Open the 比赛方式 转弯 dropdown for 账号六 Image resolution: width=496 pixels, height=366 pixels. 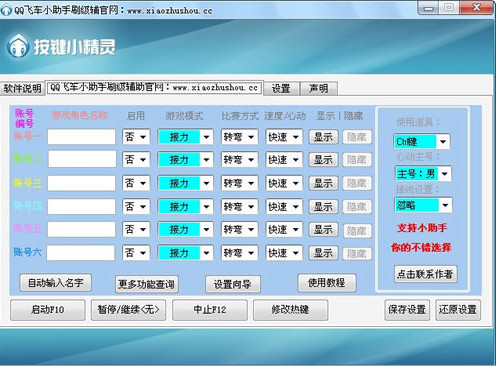click(x=239, y=253)
